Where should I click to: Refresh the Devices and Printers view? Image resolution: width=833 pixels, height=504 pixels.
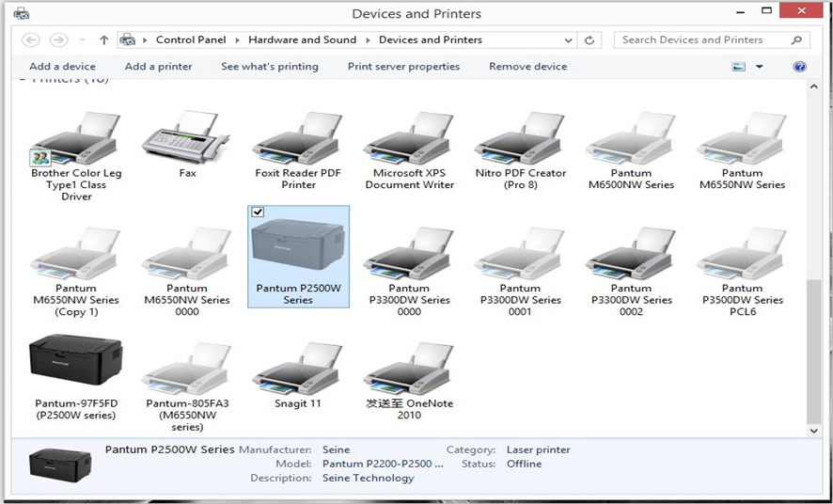pyautogui.click(x=589, y=39)
